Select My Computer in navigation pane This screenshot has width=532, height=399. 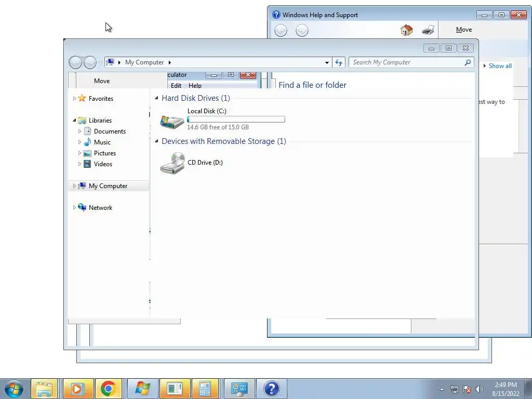coord(108,185)
